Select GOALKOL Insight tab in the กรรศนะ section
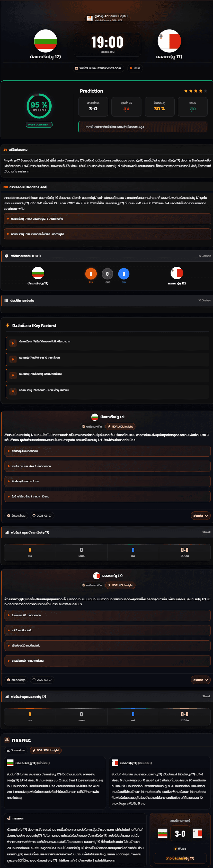This screenshot has height=868, width=213. 46,750
